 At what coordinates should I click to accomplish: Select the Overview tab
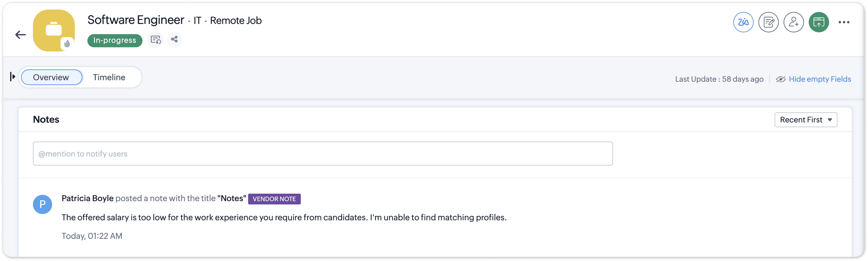[x=51, y=77]
